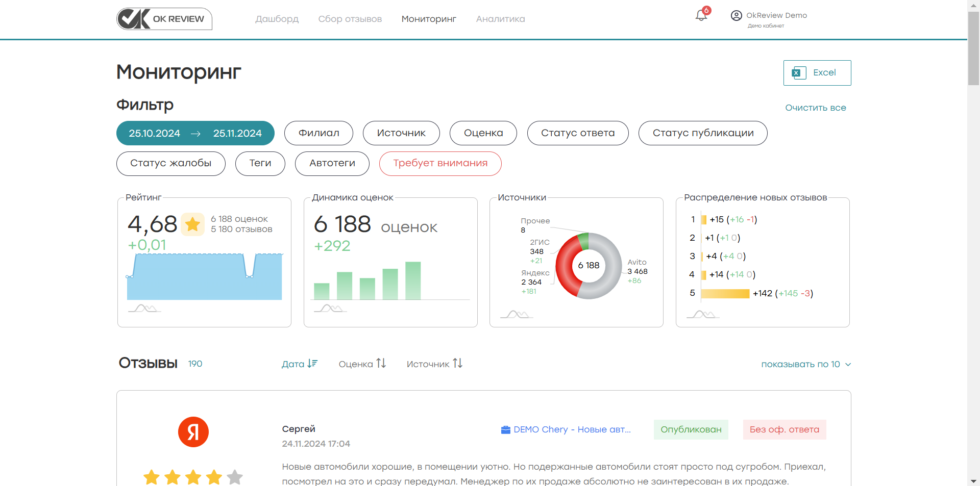Click the 5-star distribution bar
This screenshot has width=980, height=486.
[725, 293]
